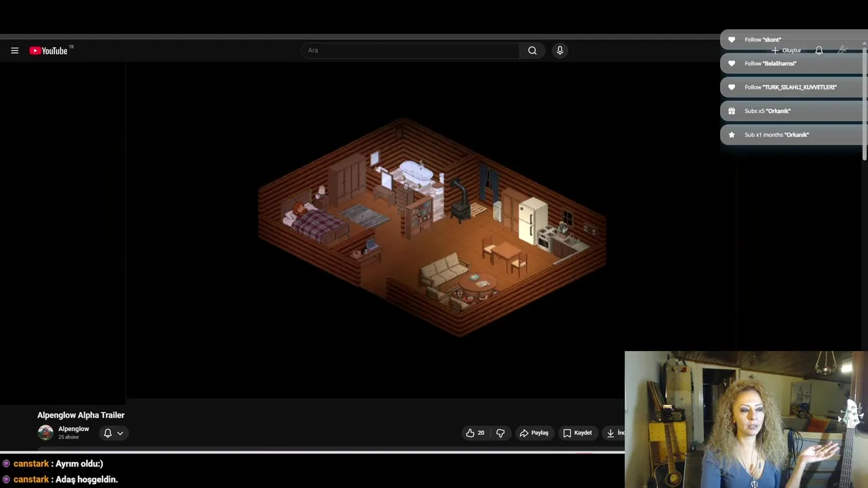Click the heart icon beside Belalihamsi
This screenshot has width=868, height=488.
[x=732, y=63]
